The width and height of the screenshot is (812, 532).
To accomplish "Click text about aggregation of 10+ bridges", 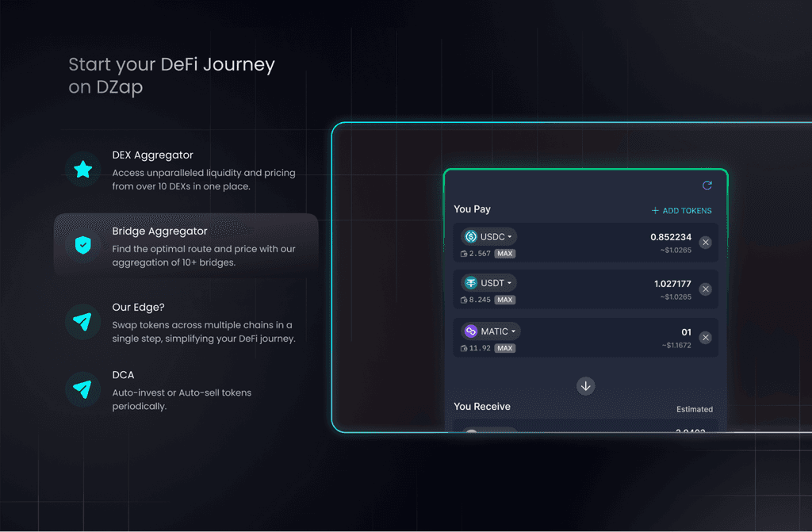I will [x=204, y=255].
